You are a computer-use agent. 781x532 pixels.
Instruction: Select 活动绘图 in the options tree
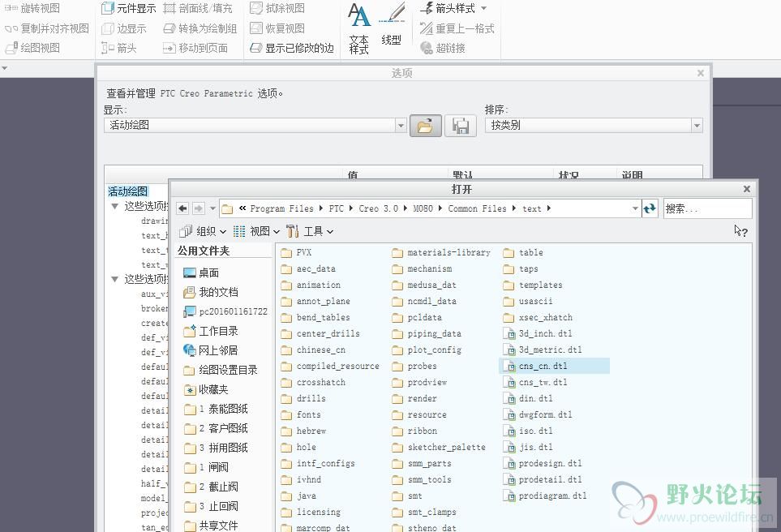128,191
